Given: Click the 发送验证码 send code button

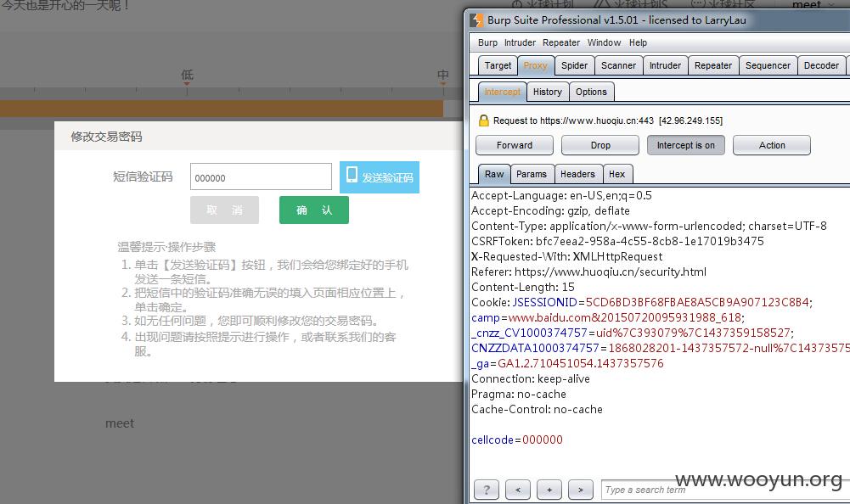Looking at the screenshot, I should (380, 177).
